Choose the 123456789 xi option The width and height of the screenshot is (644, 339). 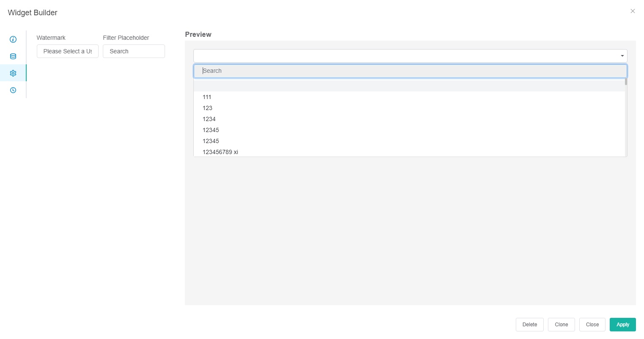[x=220, y=152]
